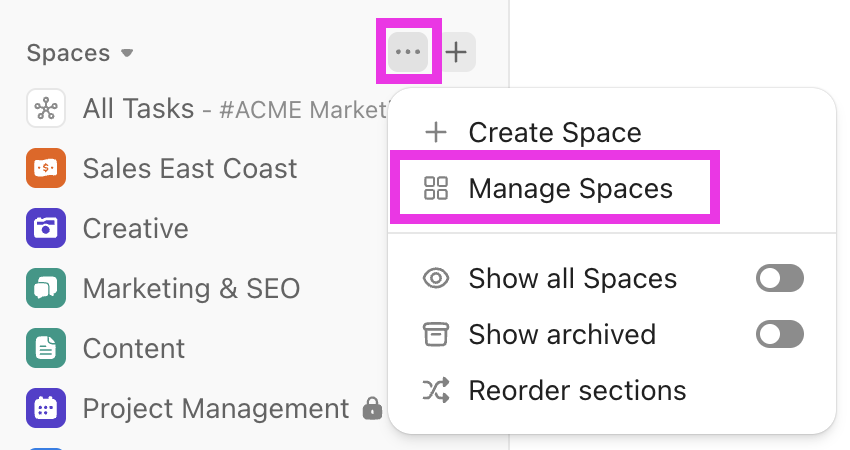Click the Project Management calendar icon
The image size is (850, 450).
[46, 409]
